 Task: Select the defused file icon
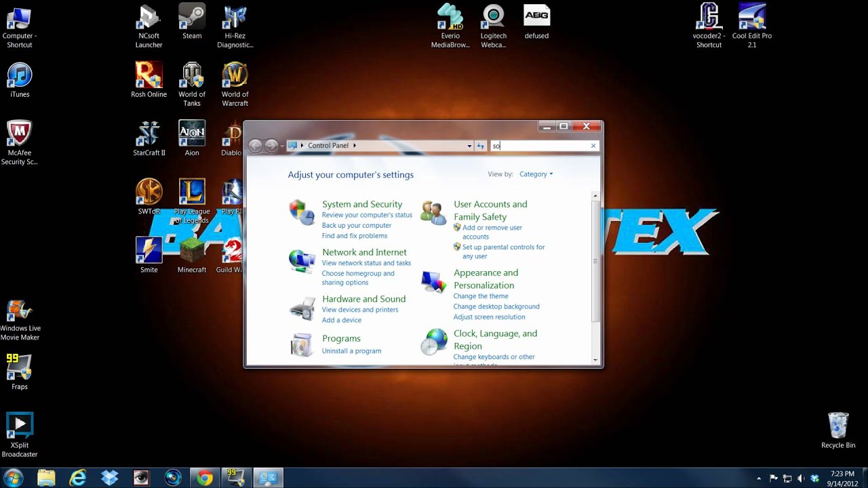[536, 22]
